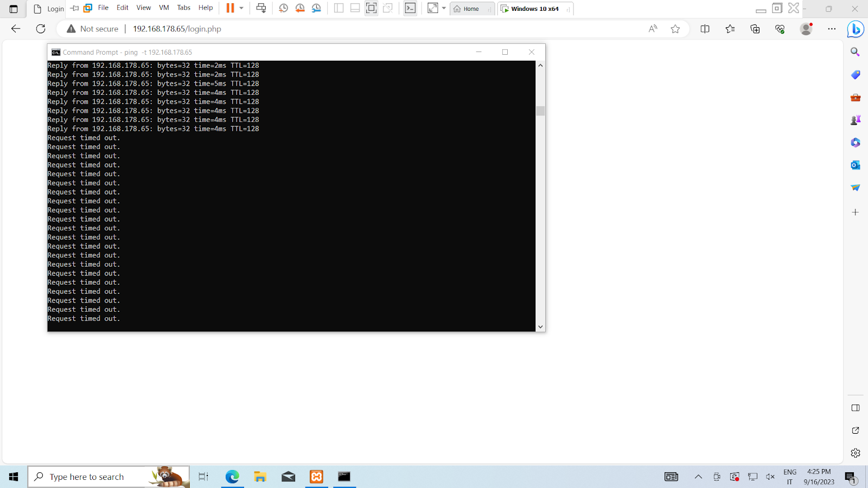Viewport: 868px width, 488px height.
Task: Open the sidebar Search icon
Action: pyautogui.click(x=856, y=52)
